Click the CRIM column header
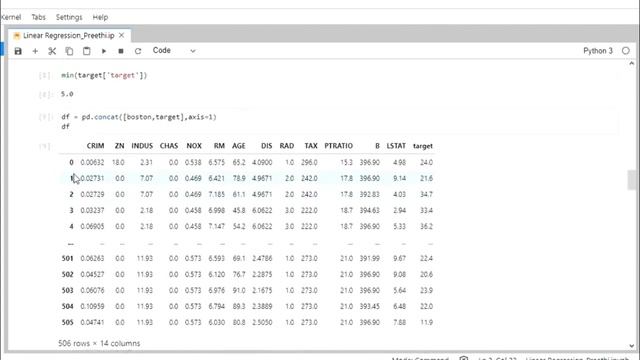Screen dimensions: 640x360 (x=95, y=146)
